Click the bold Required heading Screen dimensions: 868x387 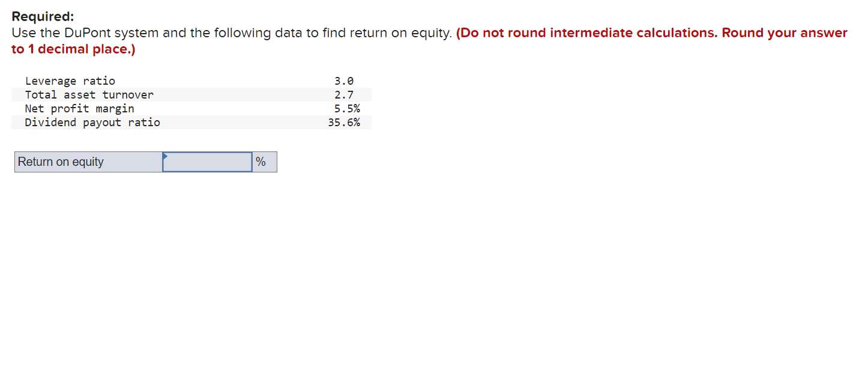click(43, 16)
